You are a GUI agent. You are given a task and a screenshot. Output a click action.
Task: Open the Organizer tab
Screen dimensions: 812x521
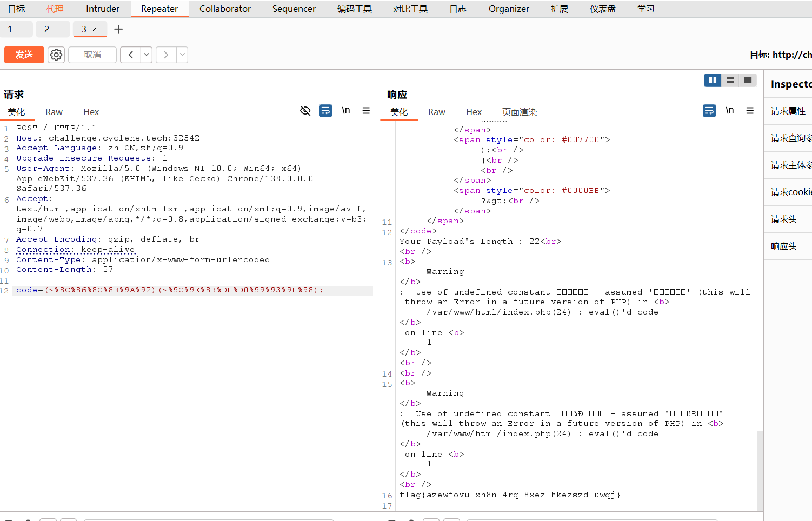click(509, 9)
